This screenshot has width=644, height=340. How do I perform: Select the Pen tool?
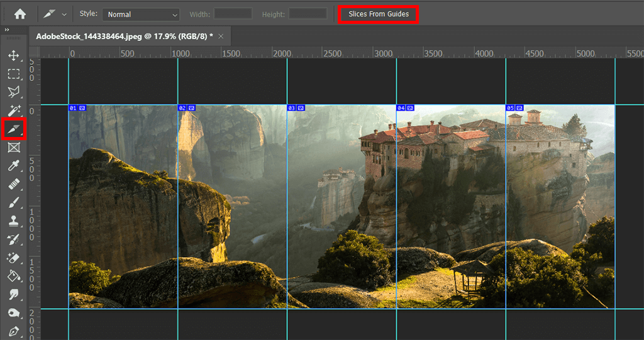click(14, 331)
